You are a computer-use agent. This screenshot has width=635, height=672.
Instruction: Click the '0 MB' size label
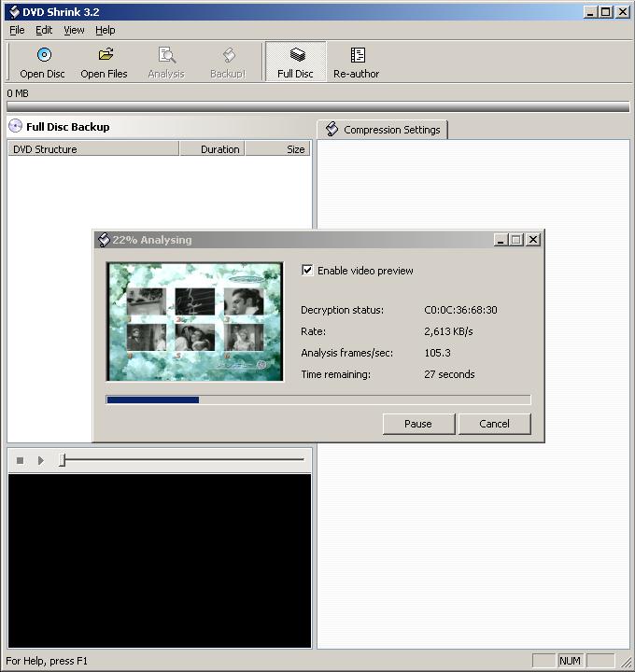pos(18,93)
